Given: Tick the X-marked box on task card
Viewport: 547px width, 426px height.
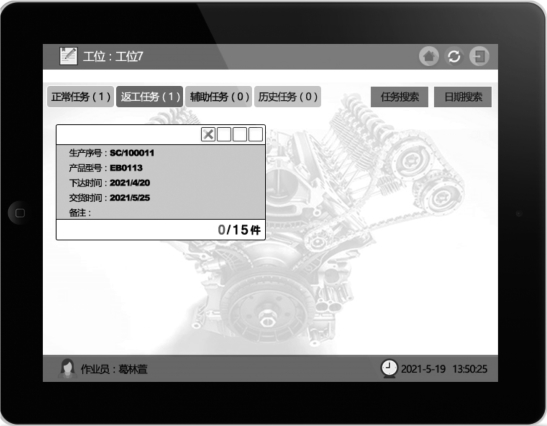Looking at the screenshot, I should (x=208, y=134).
